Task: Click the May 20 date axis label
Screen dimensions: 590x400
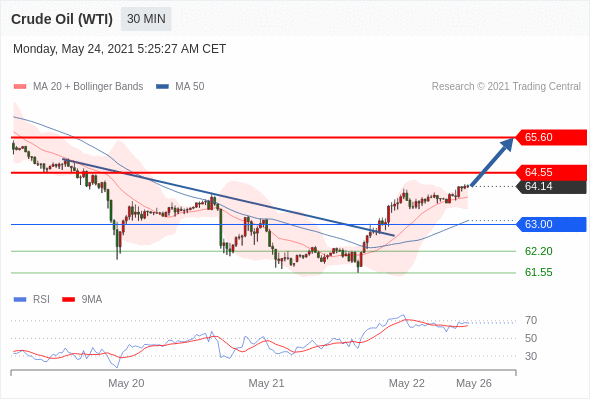Action: (x=126, y=383)
